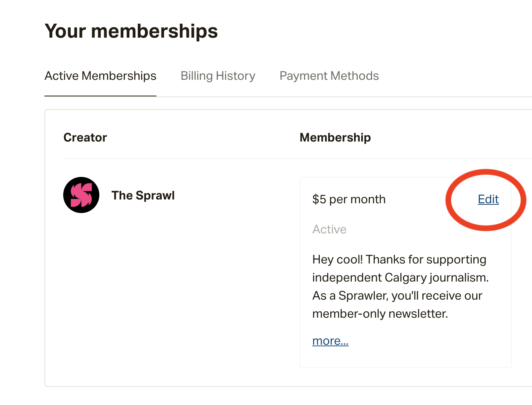Click the grey Active status label
This screenshot has height=405, width=532.
tap(329, 229)
